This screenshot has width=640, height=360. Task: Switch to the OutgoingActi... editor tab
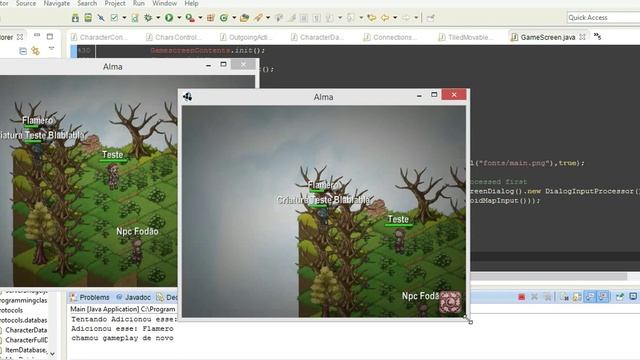tap(247, 37)
